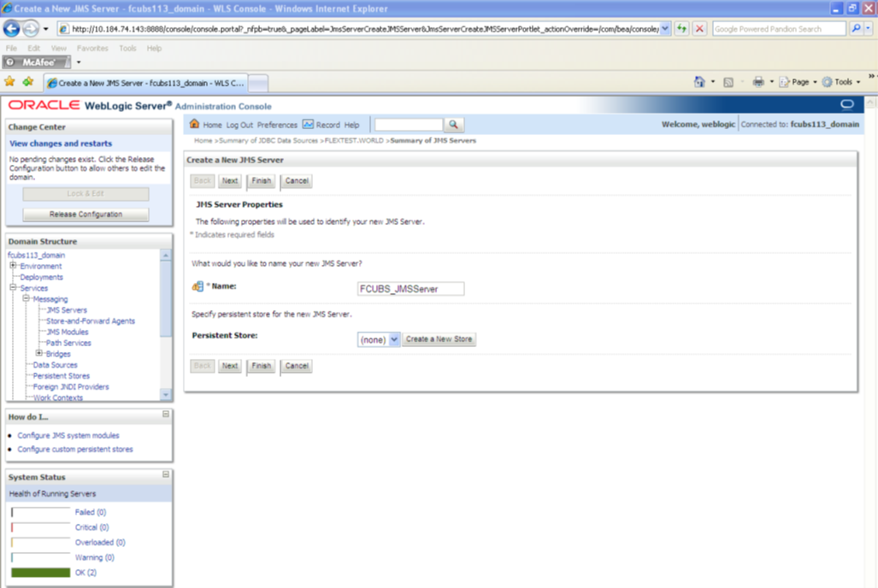This screenshot has width=878, height=588.
Task: Click the console search text field
Action: coord(408,124)
